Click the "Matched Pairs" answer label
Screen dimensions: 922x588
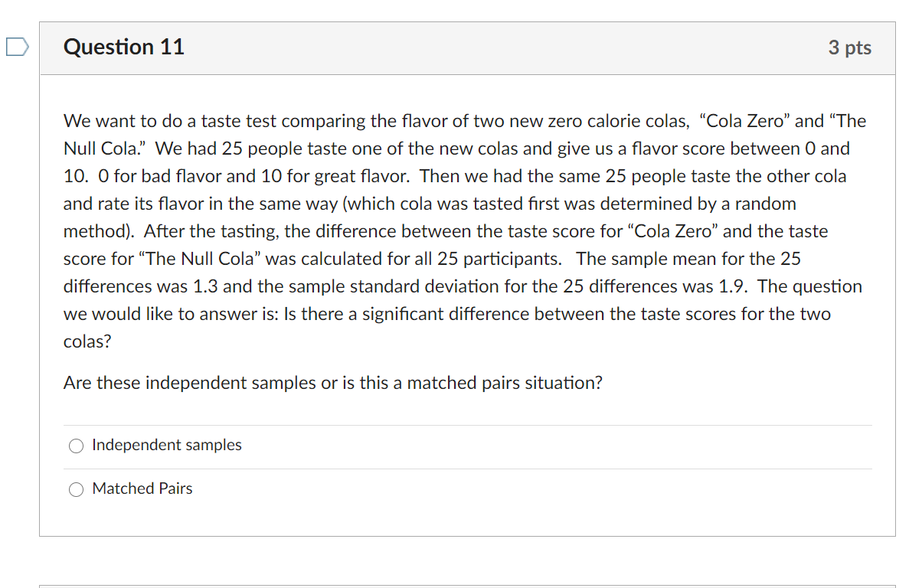[142, 488]
